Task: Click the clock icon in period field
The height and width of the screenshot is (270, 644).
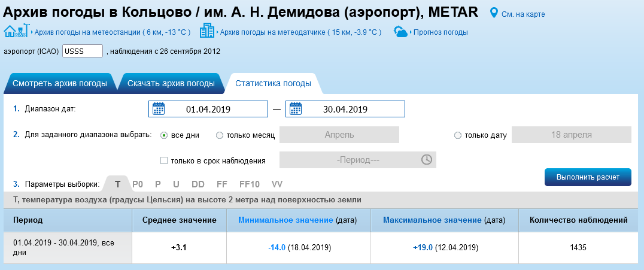Action: pyautogui.click(x=427, y=160)
